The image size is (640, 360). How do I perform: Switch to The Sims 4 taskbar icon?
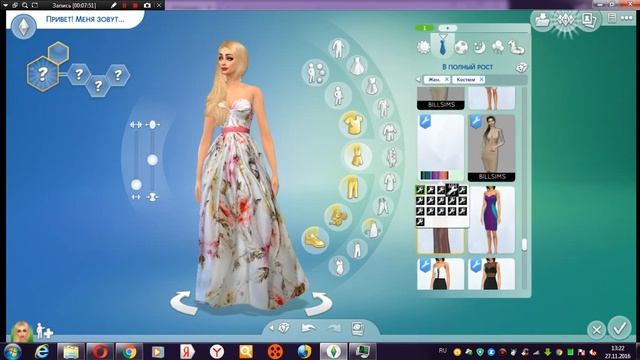333,351
